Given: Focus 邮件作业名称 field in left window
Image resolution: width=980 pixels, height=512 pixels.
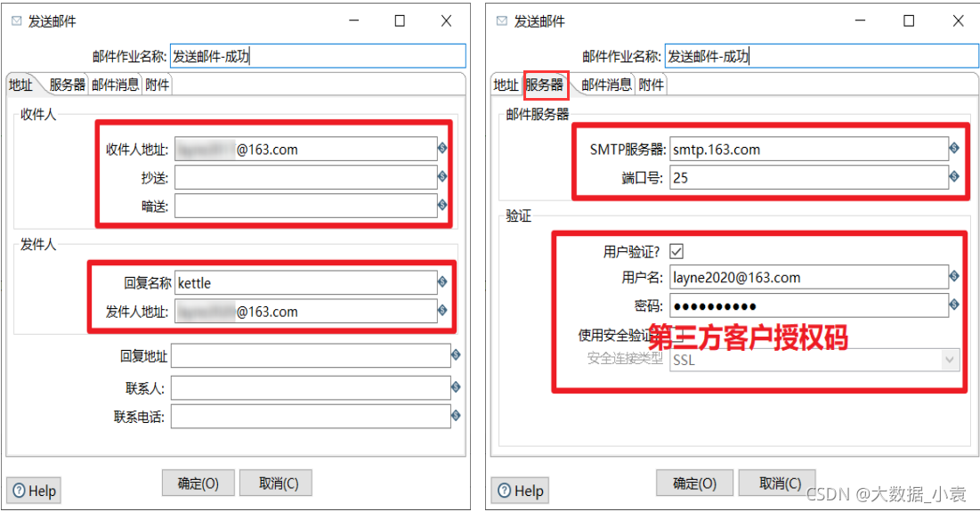Looking at the screenshot, I should 318,56.
